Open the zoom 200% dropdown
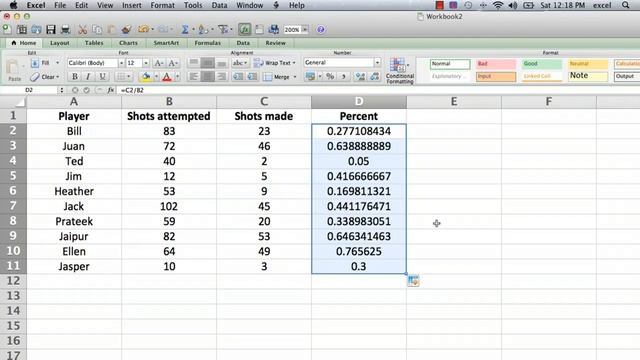This screenshot has height=360, width=640. (305, 29)
